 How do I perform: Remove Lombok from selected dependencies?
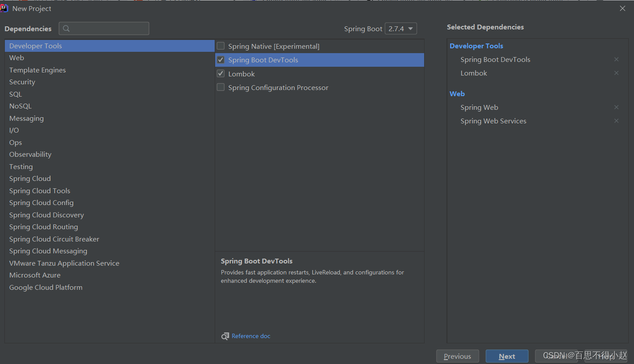coord(616,73)
